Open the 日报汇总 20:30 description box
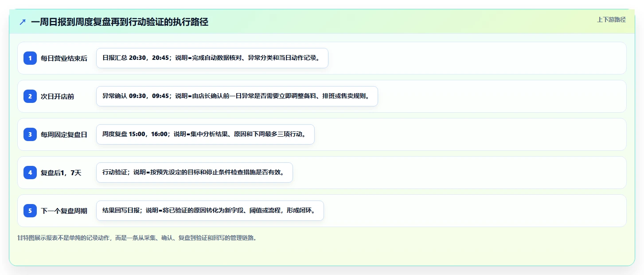 click(212, 58)
